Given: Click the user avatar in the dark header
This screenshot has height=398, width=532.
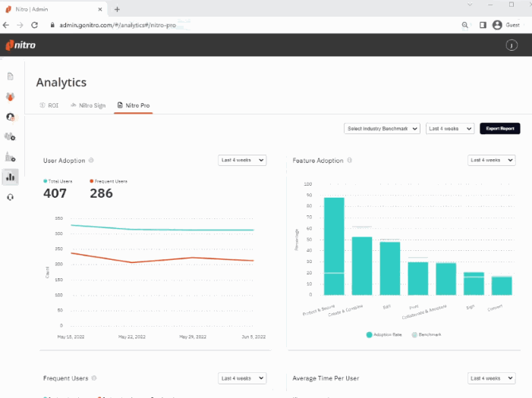Looking at the screenshot, I should click(x=512, y=45).
